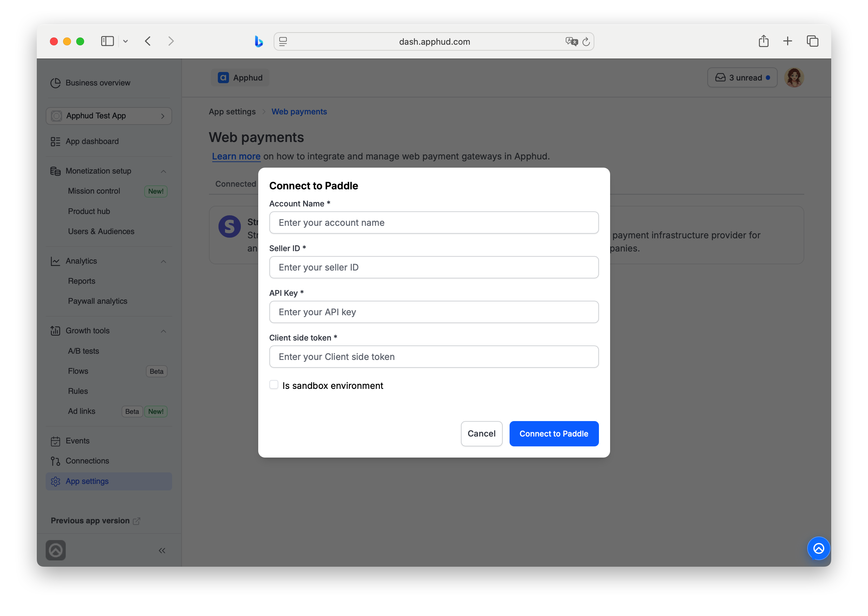The width and height of the screenshot is (868, 616).
Task: Open Rules in Growth tools
Action: (x=78, y=391)
